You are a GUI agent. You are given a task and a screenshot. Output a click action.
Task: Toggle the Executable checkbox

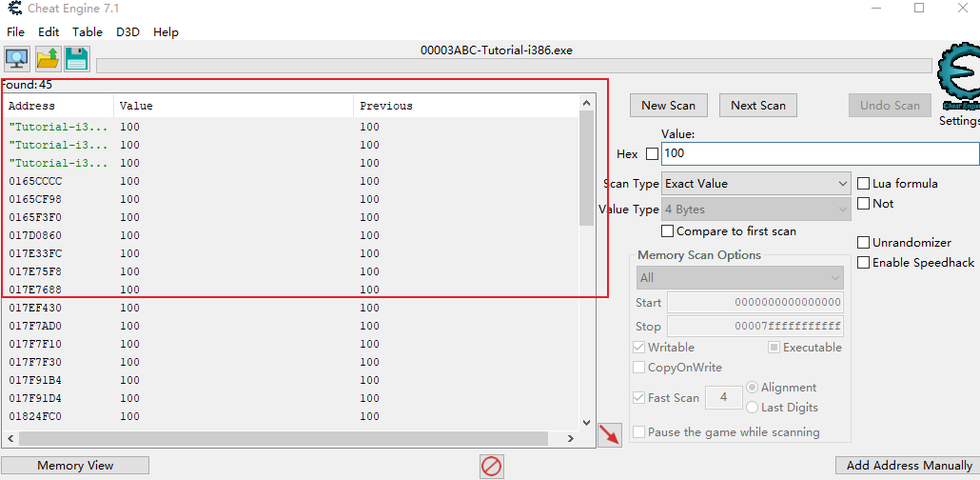click(x=774, y=348)
